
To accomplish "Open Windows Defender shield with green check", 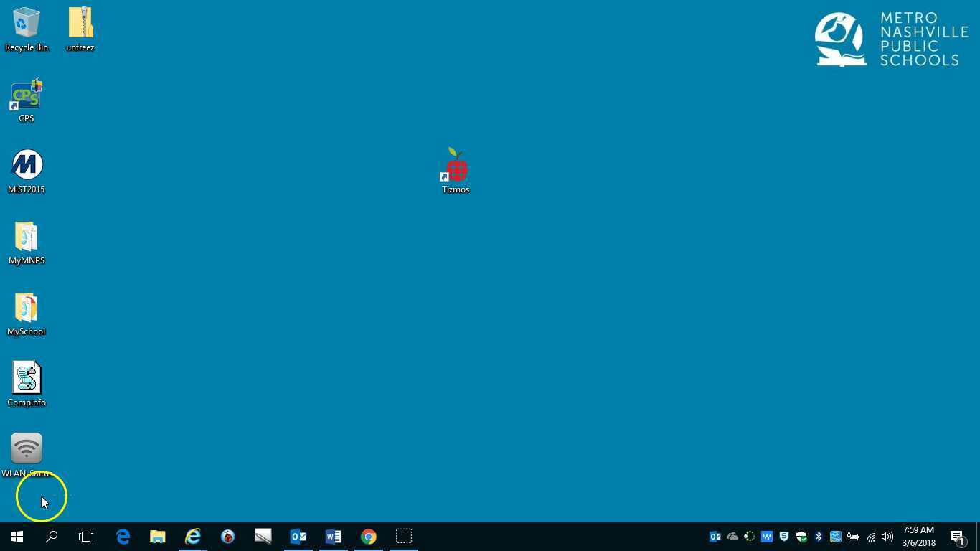I will click(x=801, y=537).
